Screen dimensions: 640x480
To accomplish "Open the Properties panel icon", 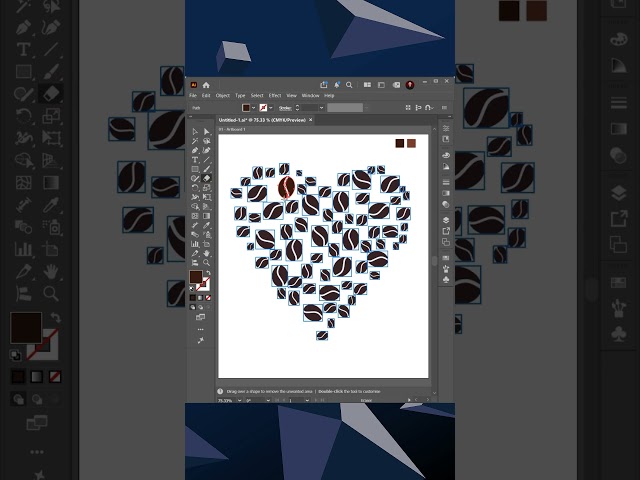I will tap(446, 128).
